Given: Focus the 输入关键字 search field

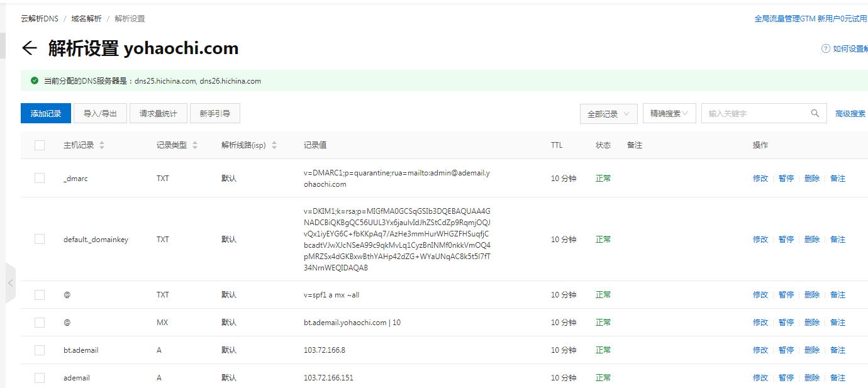Looking at the screenshot, I should click(755, 114).
